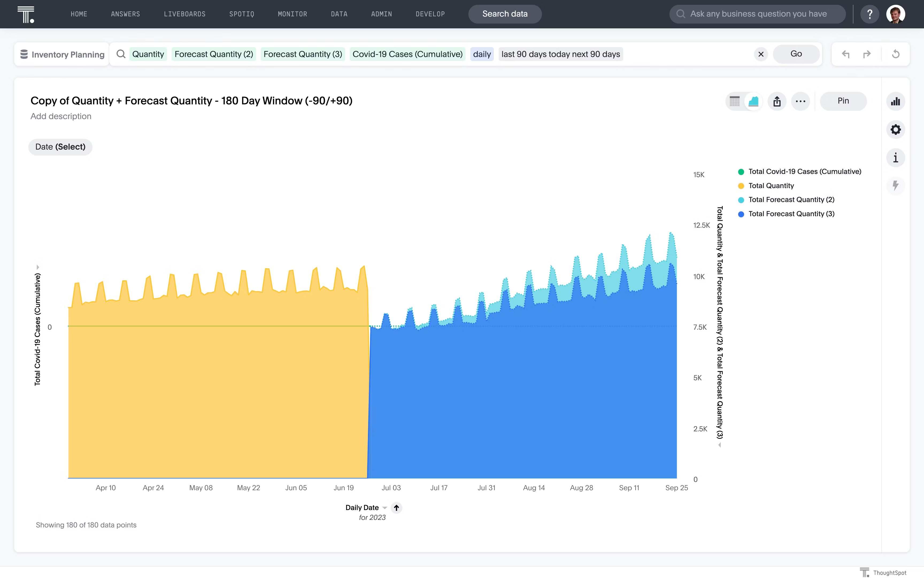
Task: Switch to chart view
Action: [753, 101]
